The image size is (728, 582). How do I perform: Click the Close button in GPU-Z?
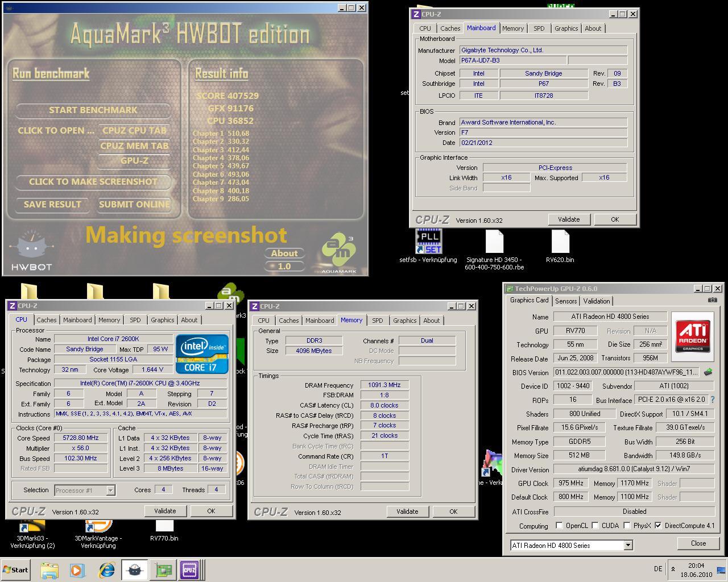pyautogui.click(x=698, y=543)
